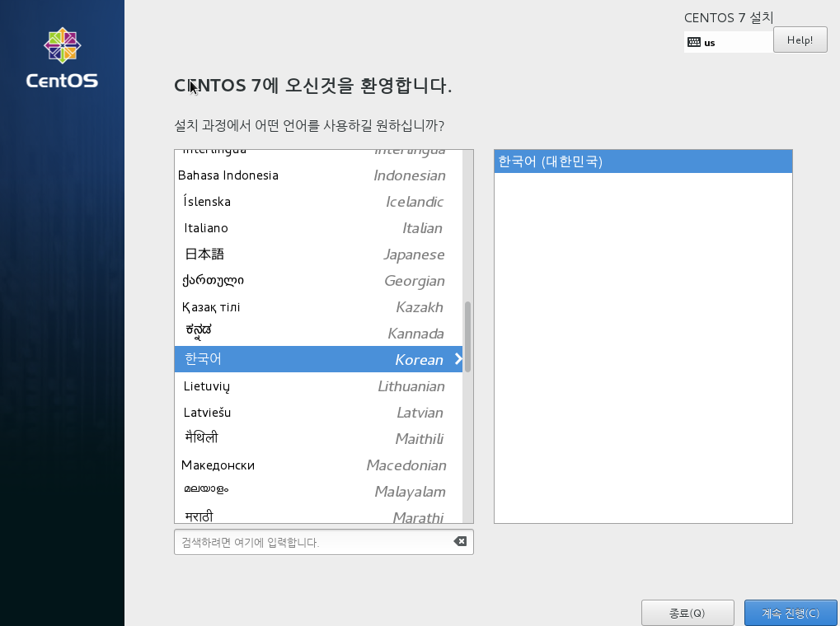Image resolution: width=840 pixels, height=626 pixels.
Task: Select the Marathi language row
Action: (x=318, y=513)
